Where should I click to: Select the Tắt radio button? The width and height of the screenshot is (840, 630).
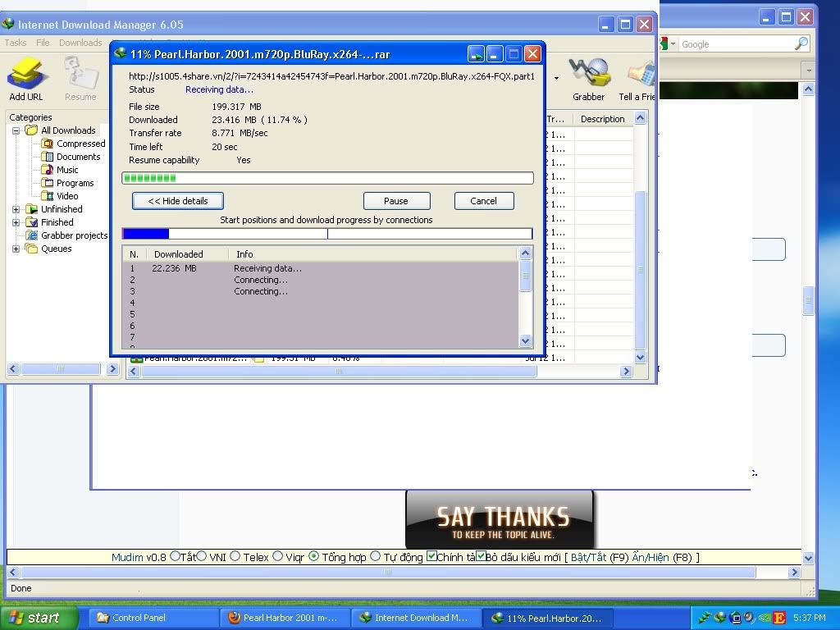(175, 556)
